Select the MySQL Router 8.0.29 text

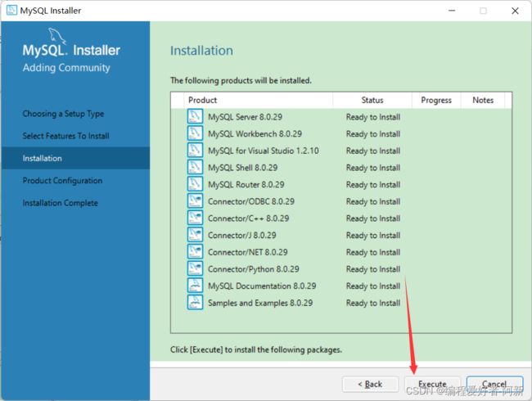point(246,185)
